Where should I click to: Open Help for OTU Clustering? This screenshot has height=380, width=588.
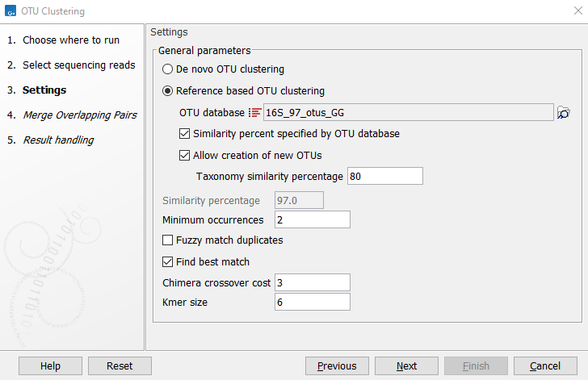[50, 365]
